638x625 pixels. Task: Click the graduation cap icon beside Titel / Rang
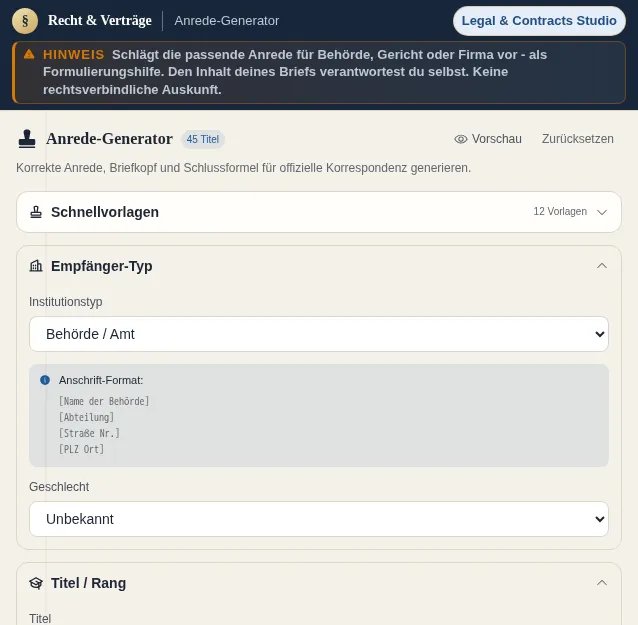pyautogui.click(x=36, y=583)
